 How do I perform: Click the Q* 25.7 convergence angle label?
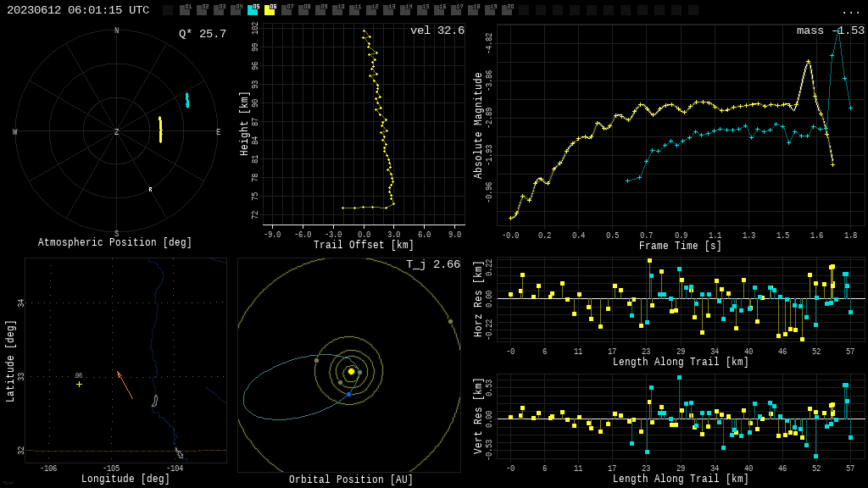click(202, 35)
